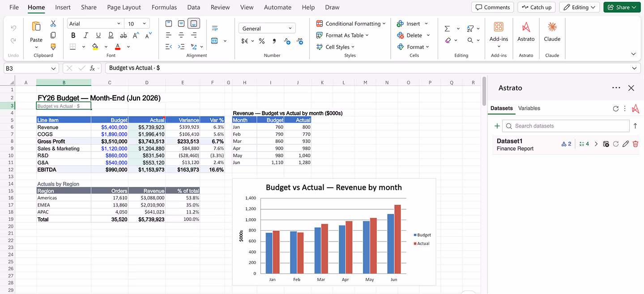Add a new dataset with green plus

coord(497,126)
